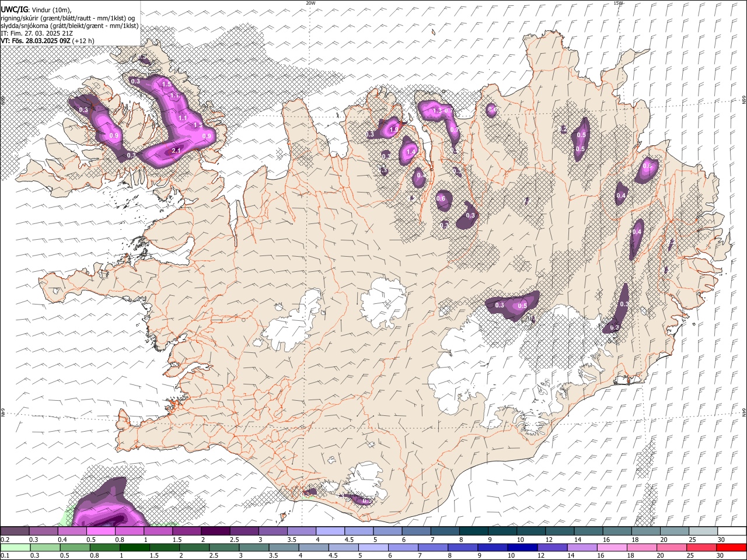Select the light grey snow swatch at 25

click(x=703, y=531)
